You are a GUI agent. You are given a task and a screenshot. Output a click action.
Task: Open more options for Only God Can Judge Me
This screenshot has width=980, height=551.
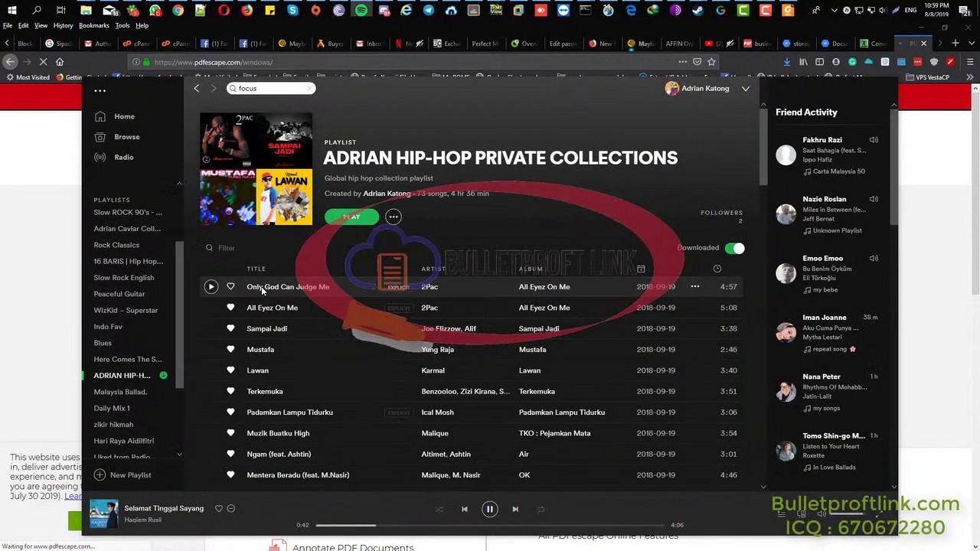(x=695, y=287)
